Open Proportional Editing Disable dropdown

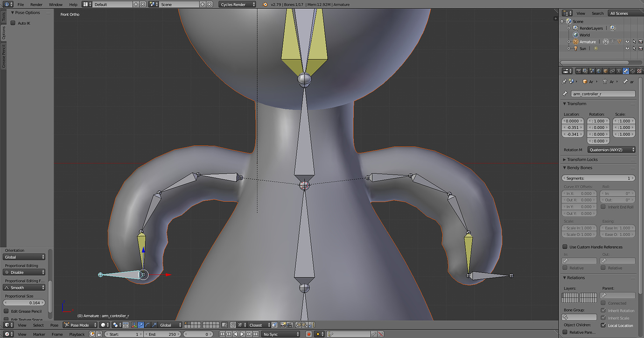24,272
